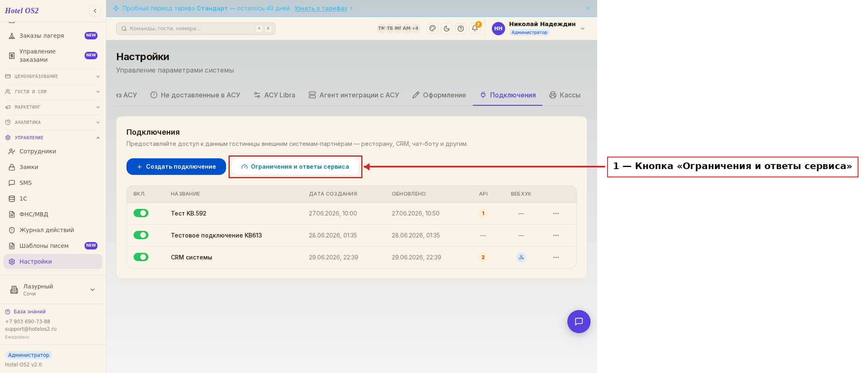Click the Тест КВ.592 connection name
This screenshot has width=868, height=373.
pyautogui.click(x=189, y=213)
